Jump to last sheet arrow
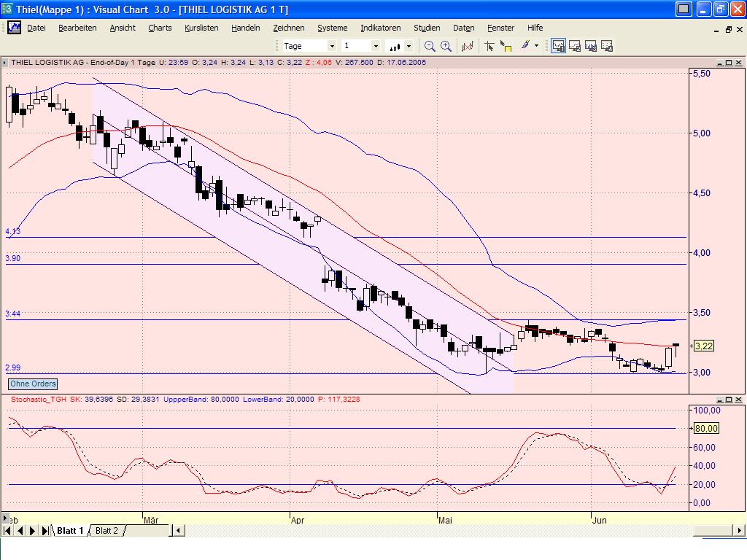 45,531
